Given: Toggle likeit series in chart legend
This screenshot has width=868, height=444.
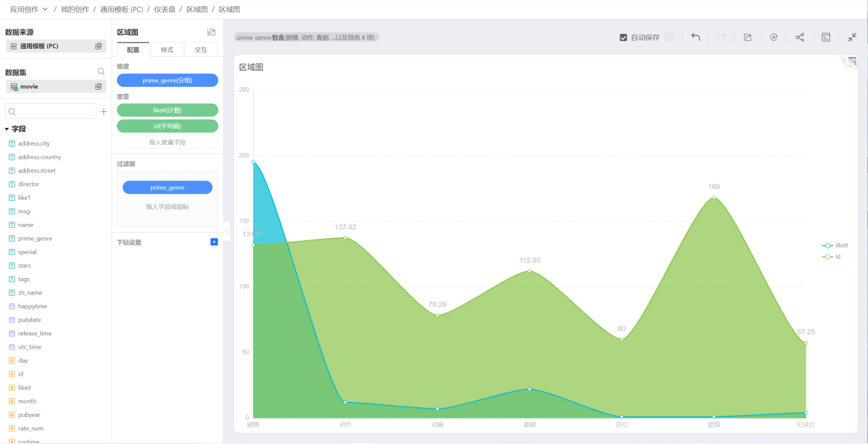Looking at the screenshot, I should [835, 246].
